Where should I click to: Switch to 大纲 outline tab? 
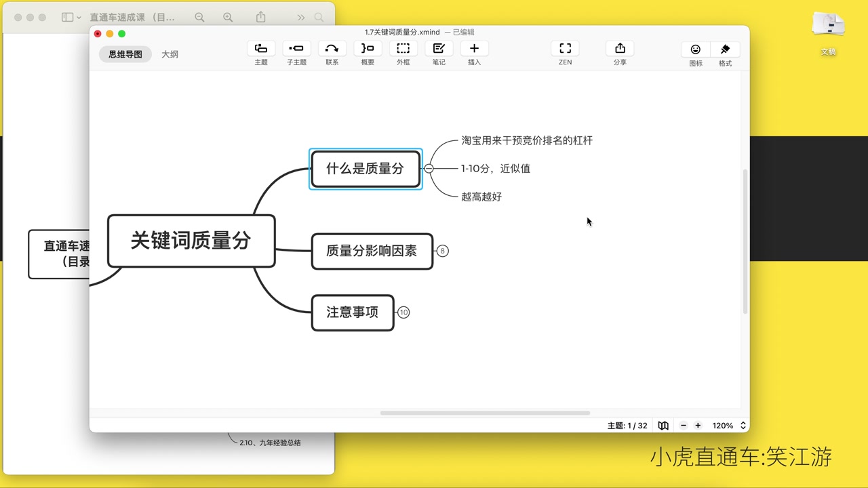coord(170,54)
